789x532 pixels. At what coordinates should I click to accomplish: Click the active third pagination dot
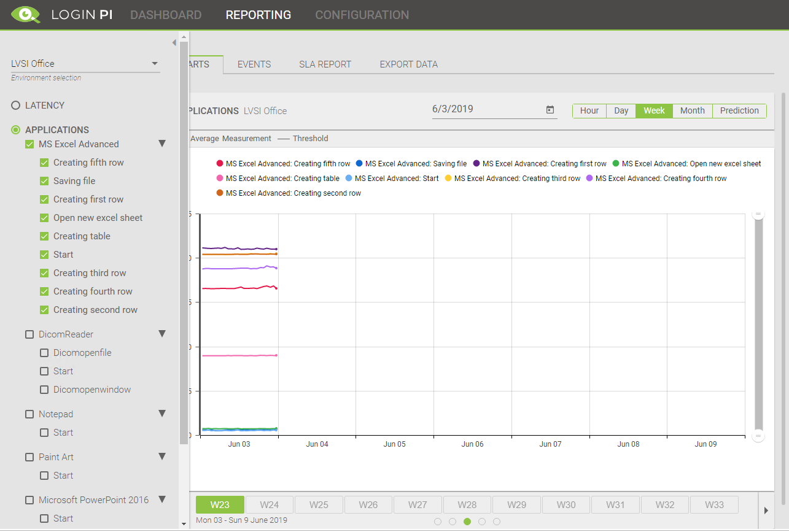click(x=467, y=522)
